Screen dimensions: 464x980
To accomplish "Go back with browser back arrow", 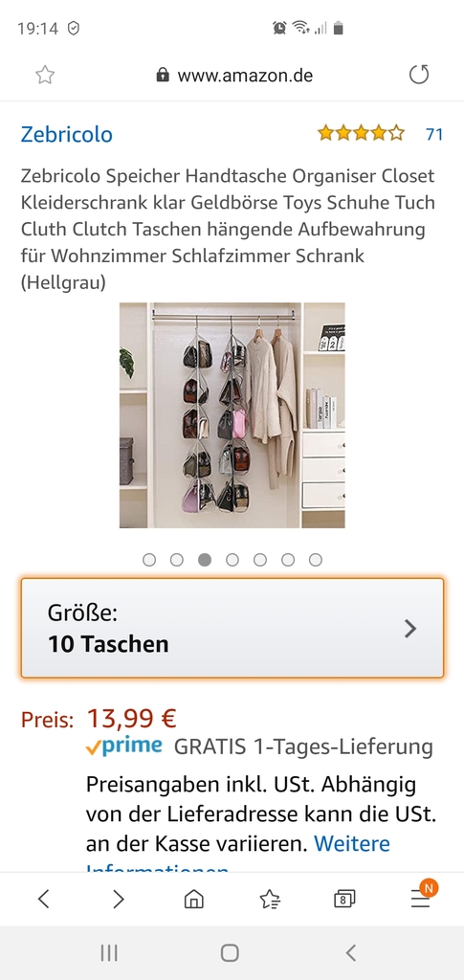I will coord(43,899).
